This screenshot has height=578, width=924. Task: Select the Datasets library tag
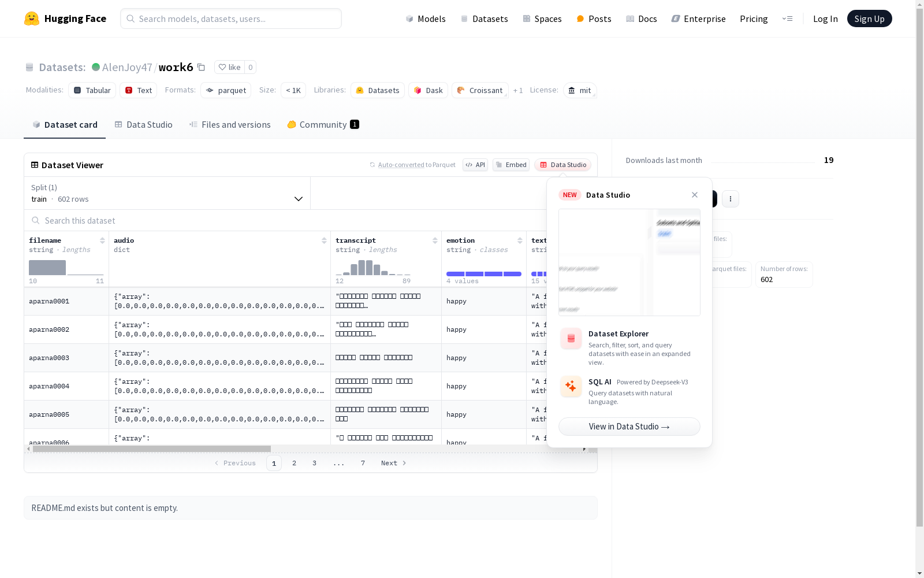[378, 90]
